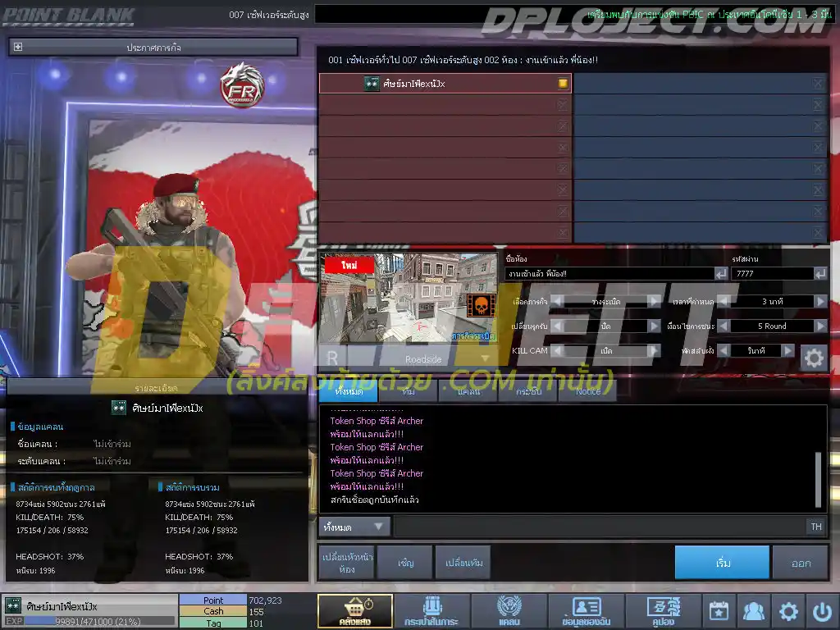Click the EXP progress bar showing 21%
The width and height of the screenshot is (840, 630).
point(99,621)
